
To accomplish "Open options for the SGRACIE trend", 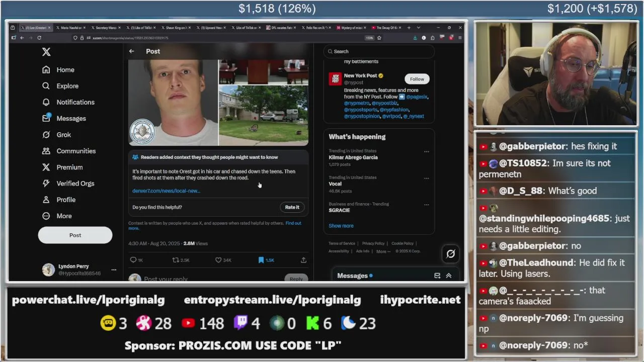I will 426,205.
